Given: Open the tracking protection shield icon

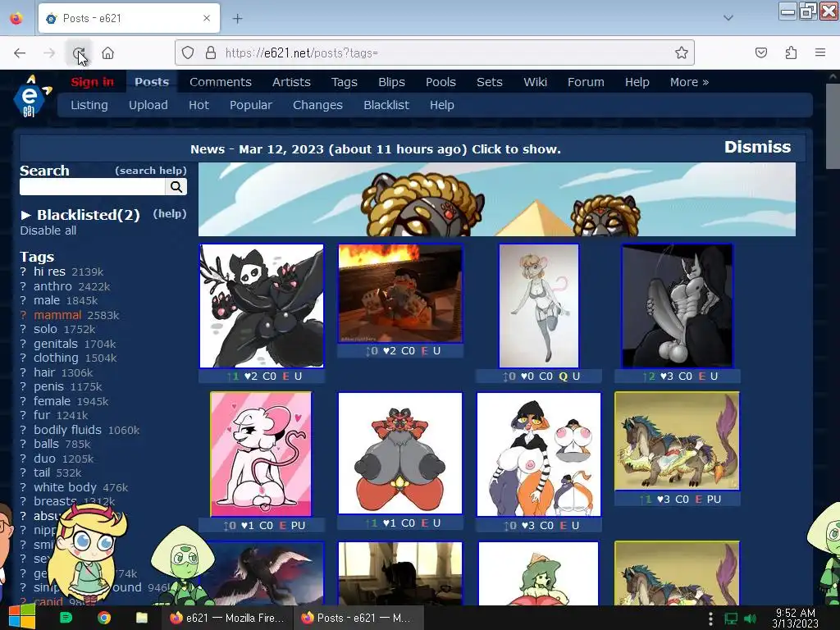Looking at the screenshot, I should (x=188, y=52).
